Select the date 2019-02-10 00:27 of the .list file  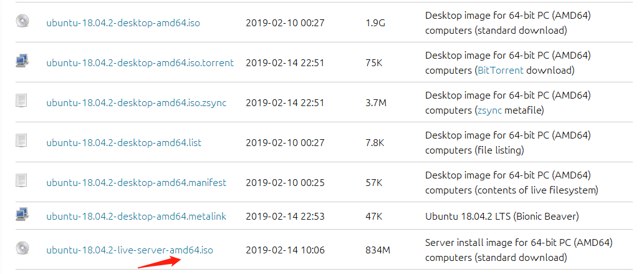coord(285,143)
